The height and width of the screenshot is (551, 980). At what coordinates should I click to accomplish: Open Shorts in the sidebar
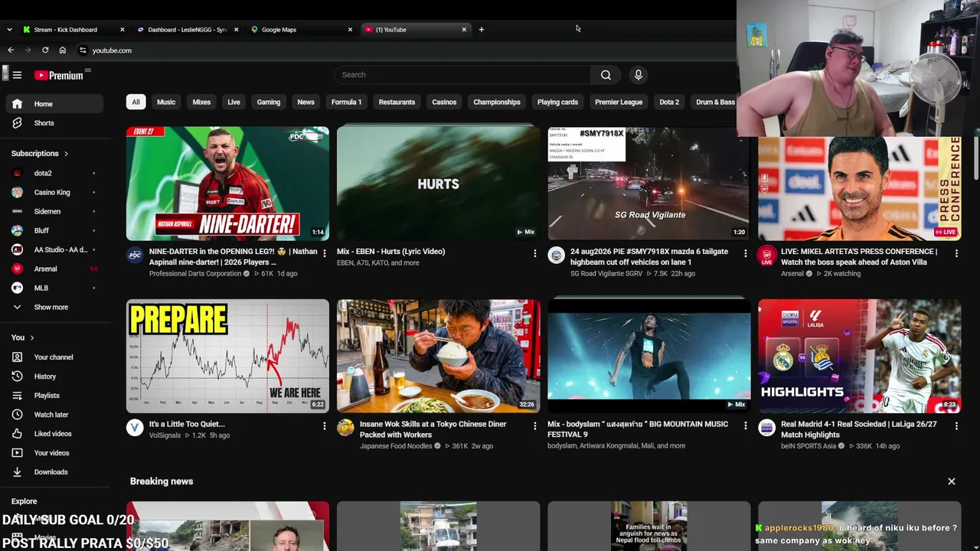pyautogui.click(x=54, y=123)
